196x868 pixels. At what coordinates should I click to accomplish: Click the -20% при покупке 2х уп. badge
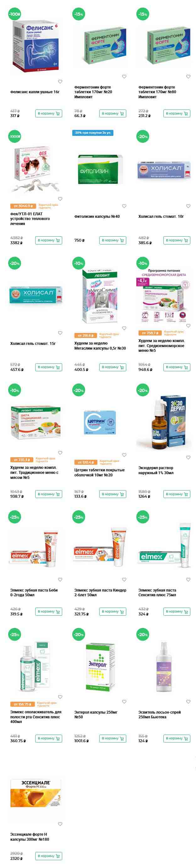[93, 133]
